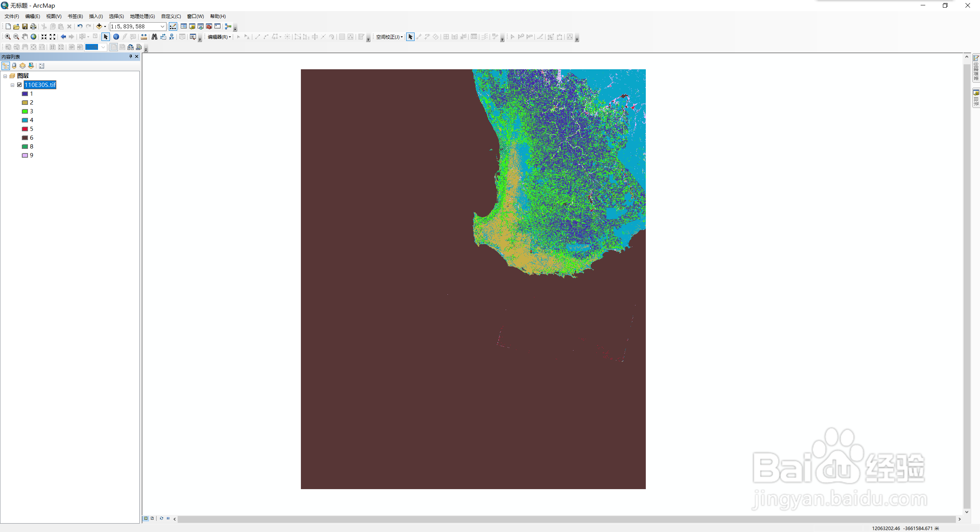Screen dimensions: 980x532
Task: Select the Pan hand tool
Action: [x=24, y=37]
